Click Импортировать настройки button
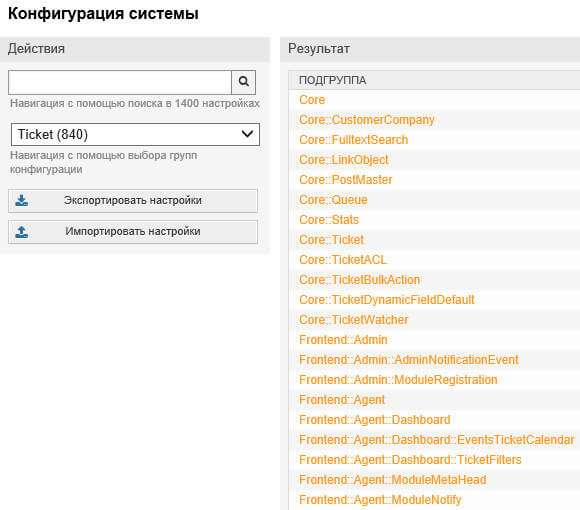580x510 pixels. 133,232
